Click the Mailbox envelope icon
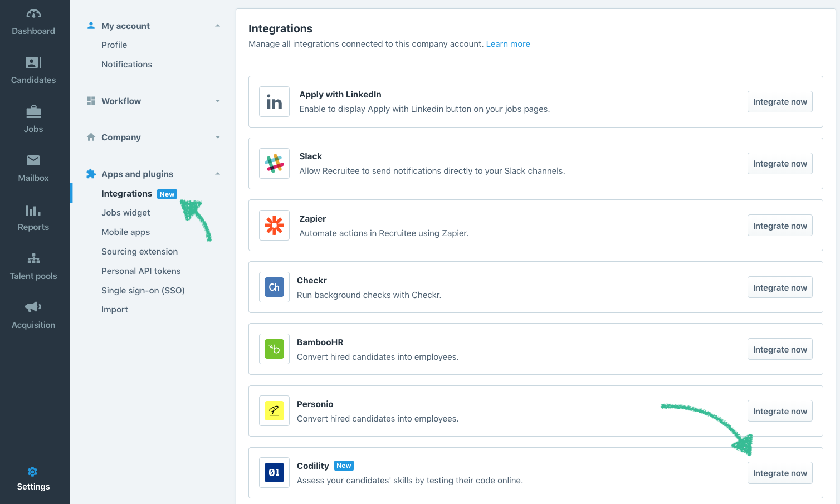 (33, 160)
